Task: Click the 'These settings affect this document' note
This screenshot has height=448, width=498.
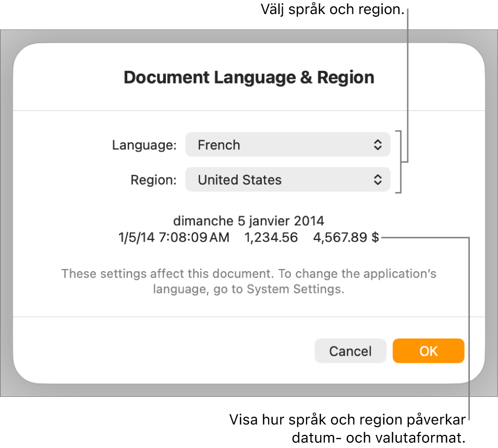Action: coord(249,281)
